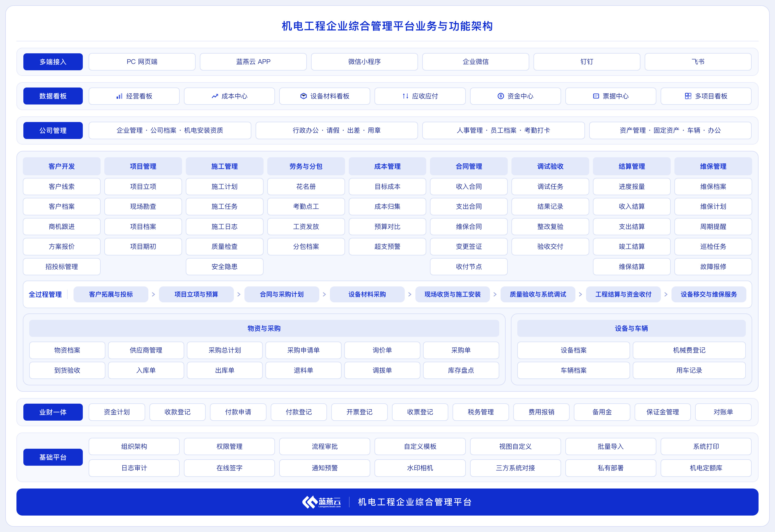Image resolution: width=775 pixels, height=532 pixels.
Task: Click the 项目立项与预算 process step
Action: pyautogui.click(x=196, y=294)
